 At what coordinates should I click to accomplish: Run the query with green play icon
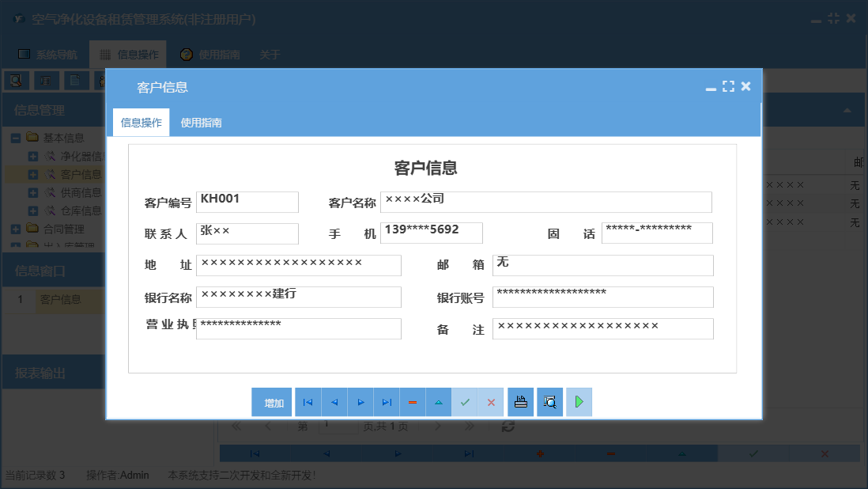pos(578,402)
